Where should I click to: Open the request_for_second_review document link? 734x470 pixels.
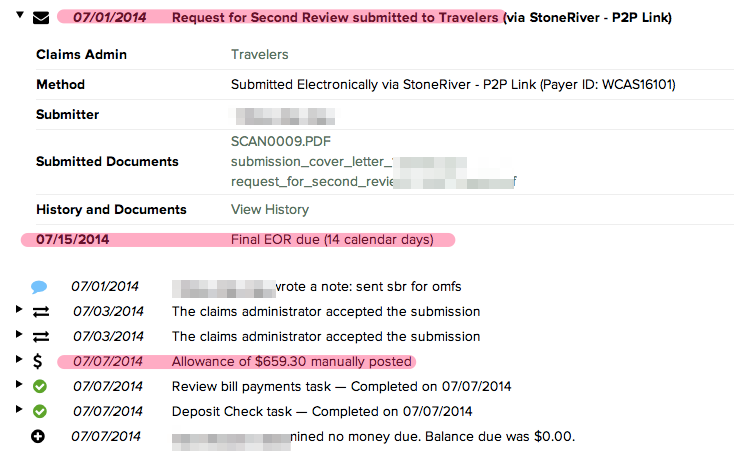point(374,182)
